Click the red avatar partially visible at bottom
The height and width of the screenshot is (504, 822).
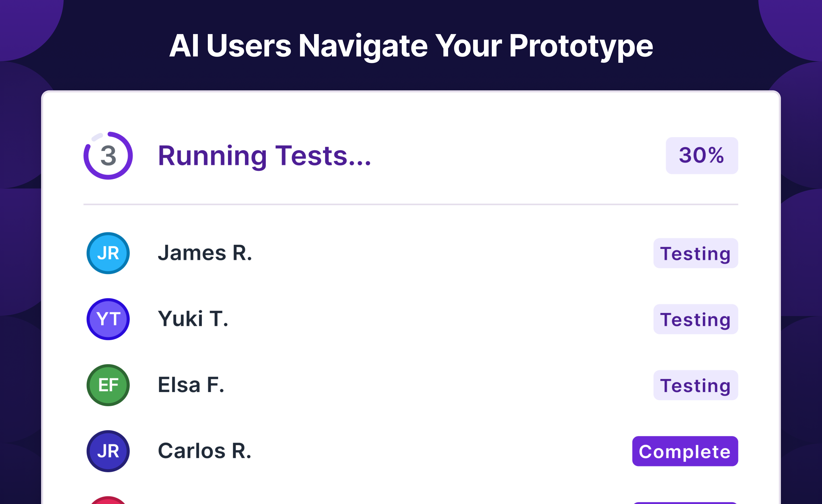coord(108,500)
